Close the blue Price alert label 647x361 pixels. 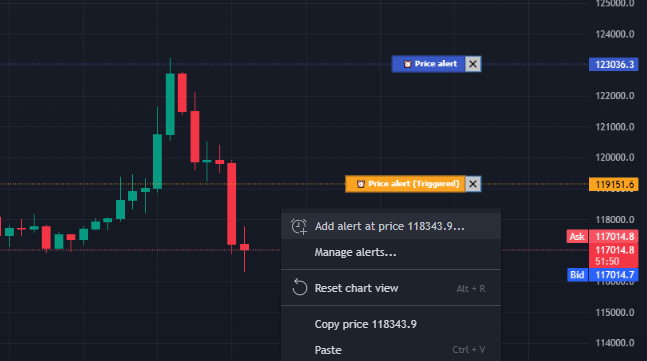[473, 64]
